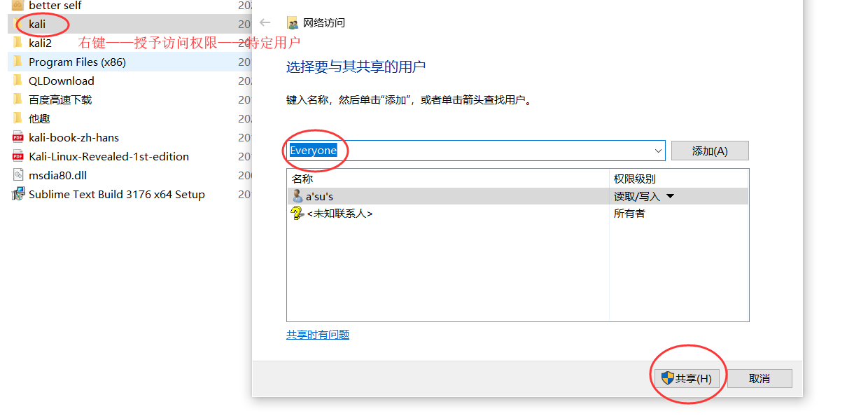Open the user name combo box dropdown arrow
868x416 pixels.
(x=658, y=151)
